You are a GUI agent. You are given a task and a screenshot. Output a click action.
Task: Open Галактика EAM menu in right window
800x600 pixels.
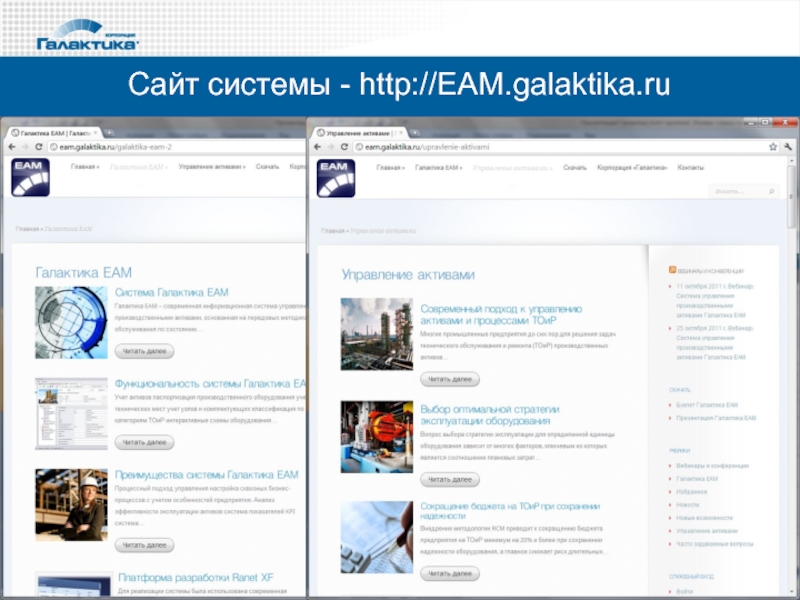(x=439, y=167)
